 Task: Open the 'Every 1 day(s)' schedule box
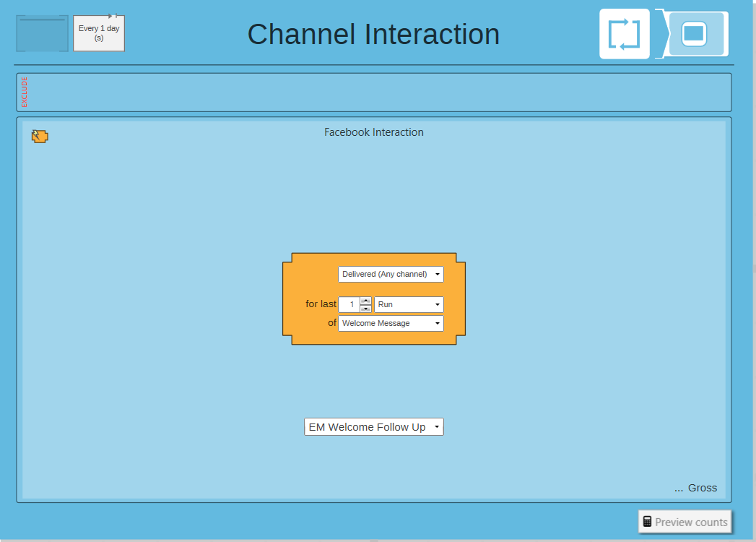click(99, 33)
